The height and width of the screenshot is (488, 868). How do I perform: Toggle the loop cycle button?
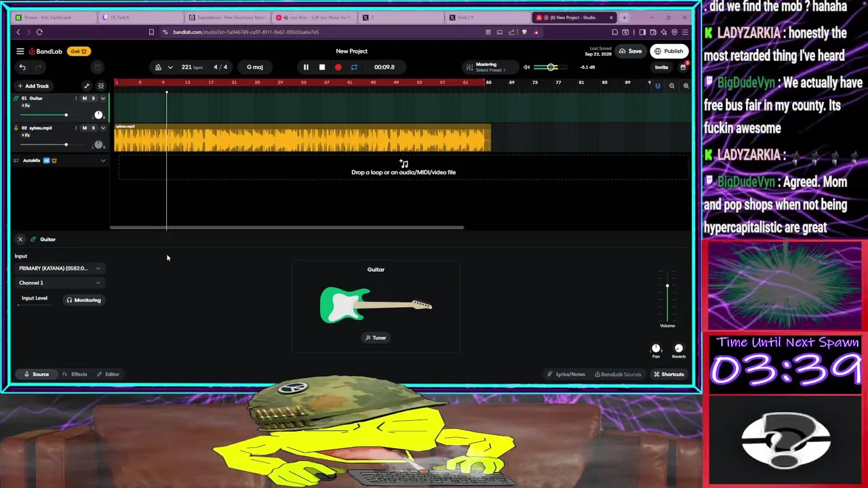pos(354,67)
